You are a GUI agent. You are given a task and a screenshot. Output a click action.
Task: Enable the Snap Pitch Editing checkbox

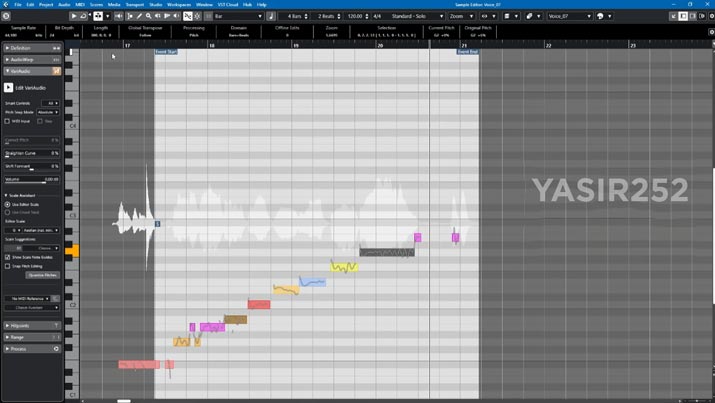coord(7,266)
